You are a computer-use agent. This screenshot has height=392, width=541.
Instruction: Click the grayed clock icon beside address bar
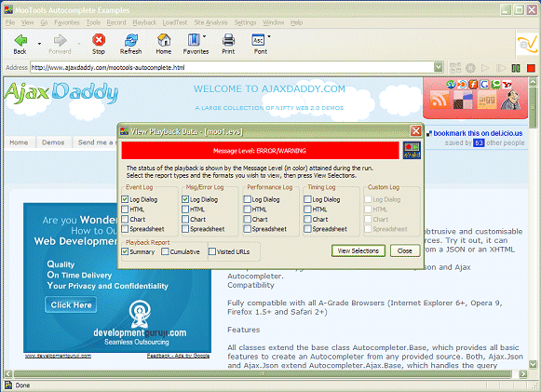point(470,68)
